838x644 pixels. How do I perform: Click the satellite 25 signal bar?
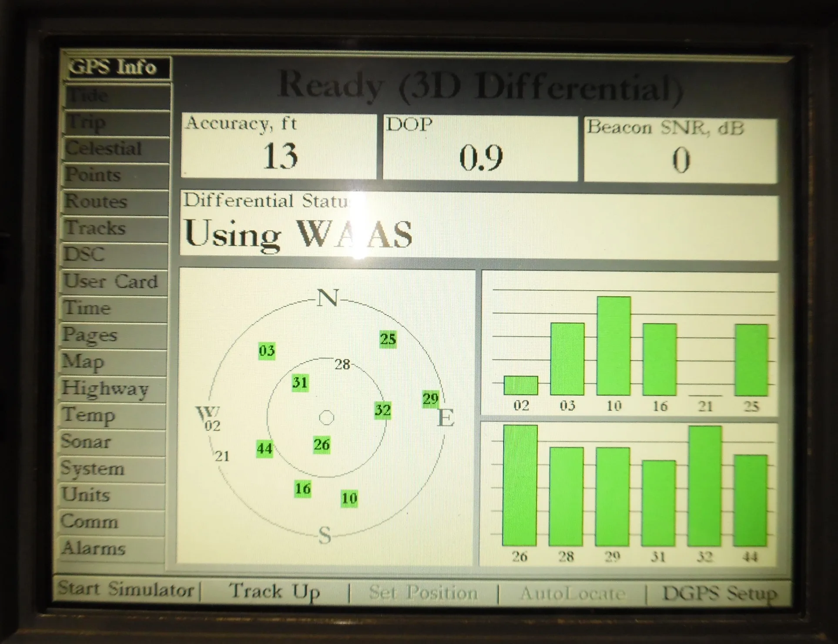[x=751, y=360]
